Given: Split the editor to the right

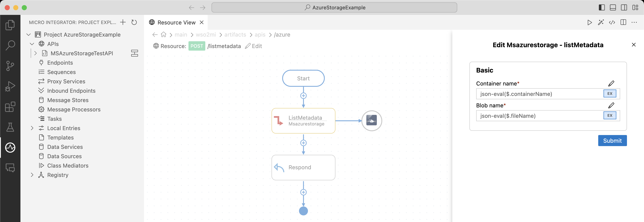Looking at the screenshot, I should (x=623, y=23).
